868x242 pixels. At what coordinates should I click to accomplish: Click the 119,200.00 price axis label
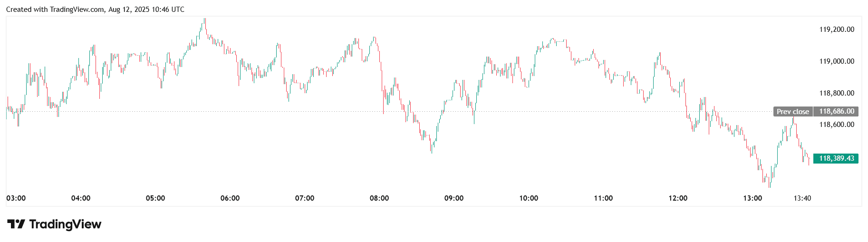tap(836, 29)
